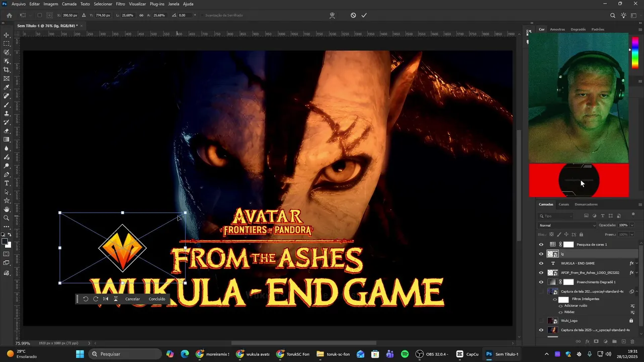Create a new layer with plus icon
The height and width of the screenshot is (362, 644).
pyautogui.click(x=623, y=341)
